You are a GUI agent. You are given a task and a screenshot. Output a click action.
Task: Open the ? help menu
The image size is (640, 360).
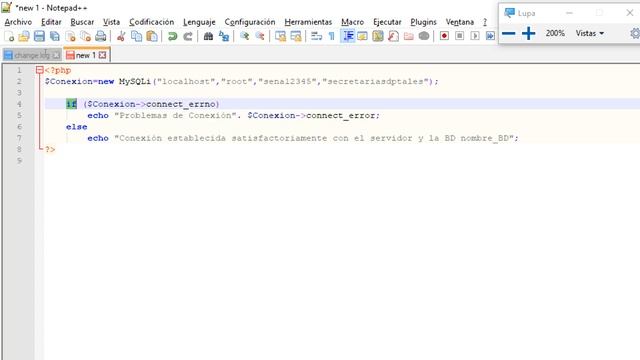pyautogui.click(x=485, y=22)
